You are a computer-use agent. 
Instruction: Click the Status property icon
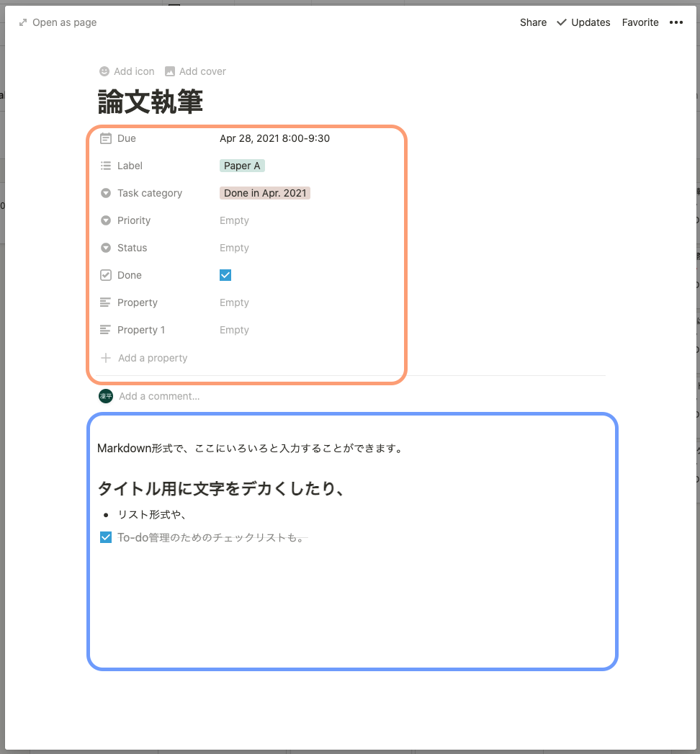[x=105, y=248]
